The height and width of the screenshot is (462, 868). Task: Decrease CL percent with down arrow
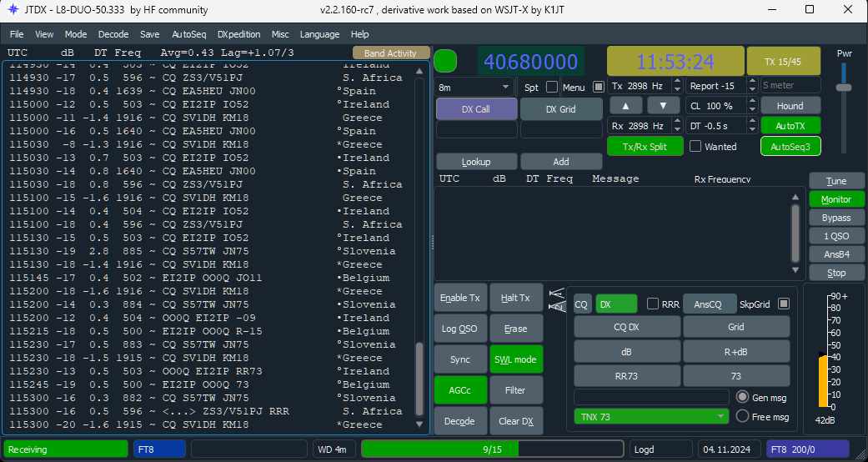(x=752, y=110)
